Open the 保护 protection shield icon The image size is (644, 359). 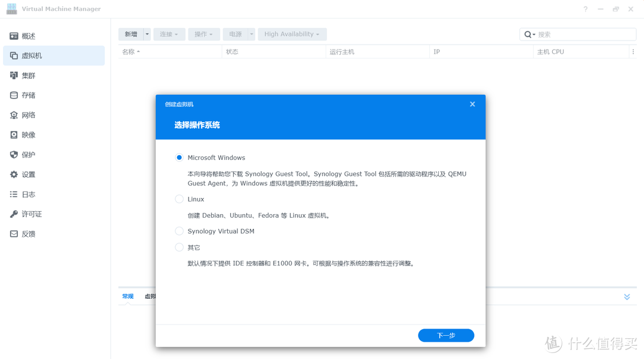click(14, 154)
